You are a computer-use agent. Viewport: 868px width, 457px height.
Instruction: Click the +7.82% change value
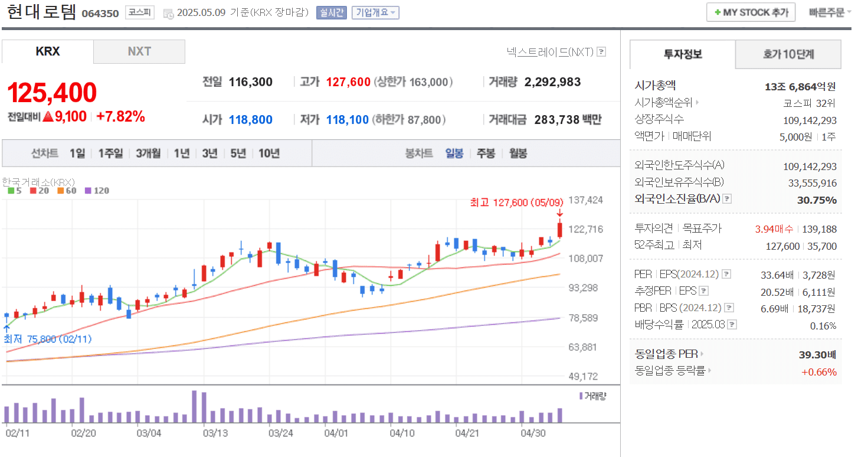(120, 117)
